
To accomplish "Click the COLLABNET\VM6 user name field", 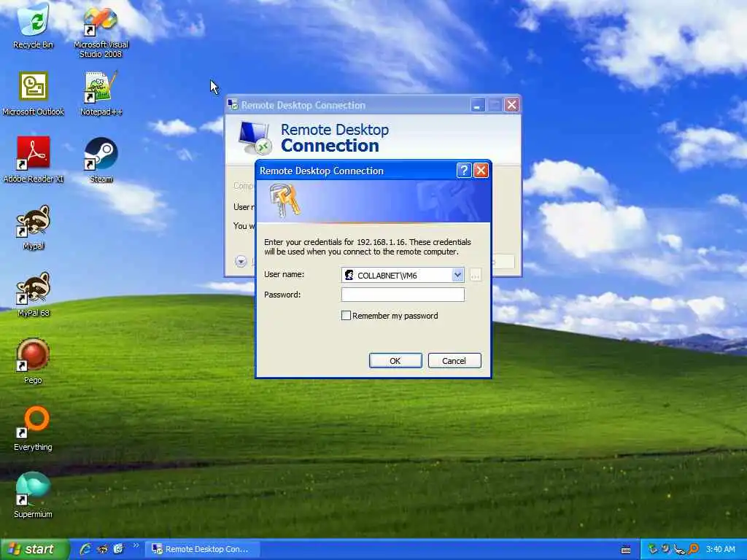I will click(x=403, y=275).
